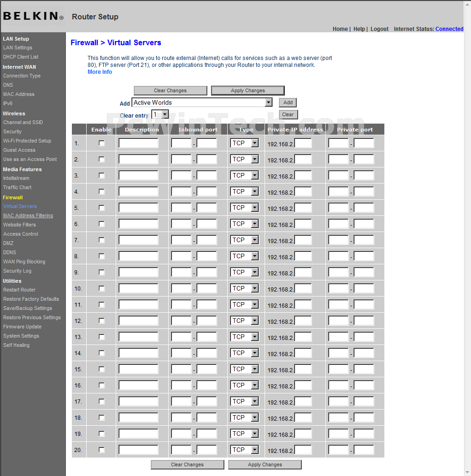Open the More Info link
The height and width of the screenshot is (476, 471).
tap(100, 72)
